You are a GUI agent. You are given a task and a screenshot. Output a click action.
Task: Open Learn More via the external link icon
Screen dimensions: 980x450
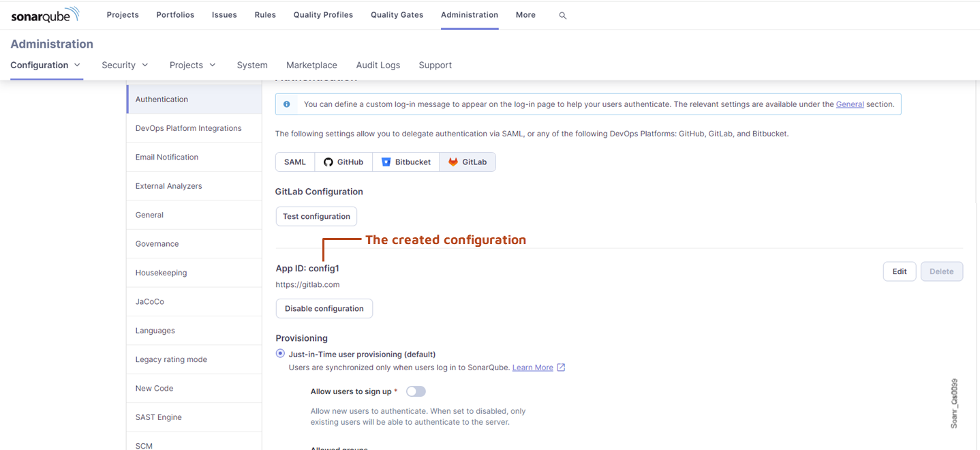560,367
